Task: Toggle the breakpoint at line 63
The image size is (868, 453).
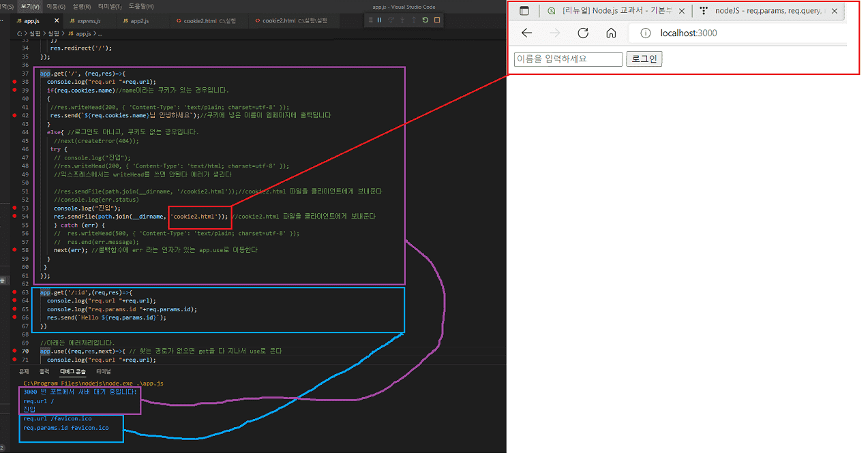Action: (14, 292)
